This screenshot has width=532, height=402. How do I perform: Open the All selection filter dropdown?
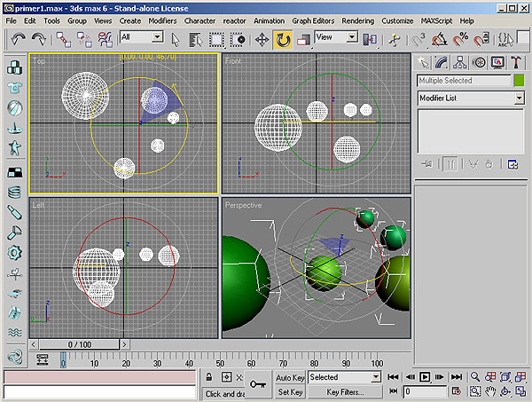click(x=157, y=37)
